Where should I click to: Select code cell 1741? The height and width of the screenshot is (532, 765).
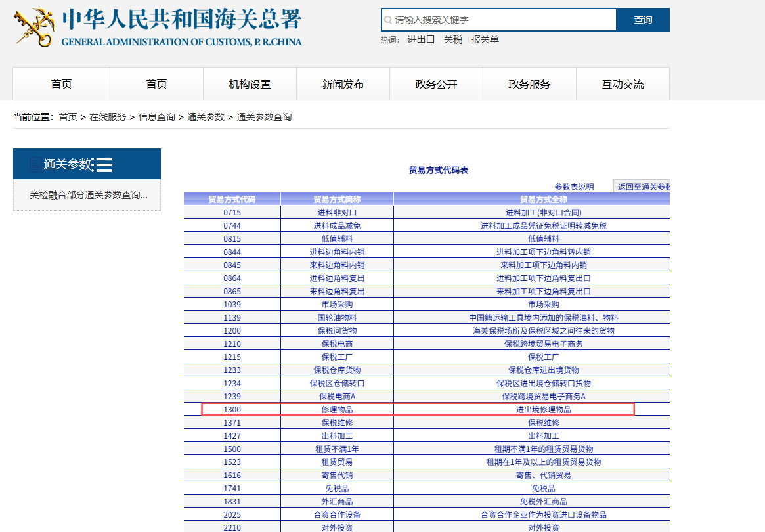pyautogui.click(x=232, y=489)
